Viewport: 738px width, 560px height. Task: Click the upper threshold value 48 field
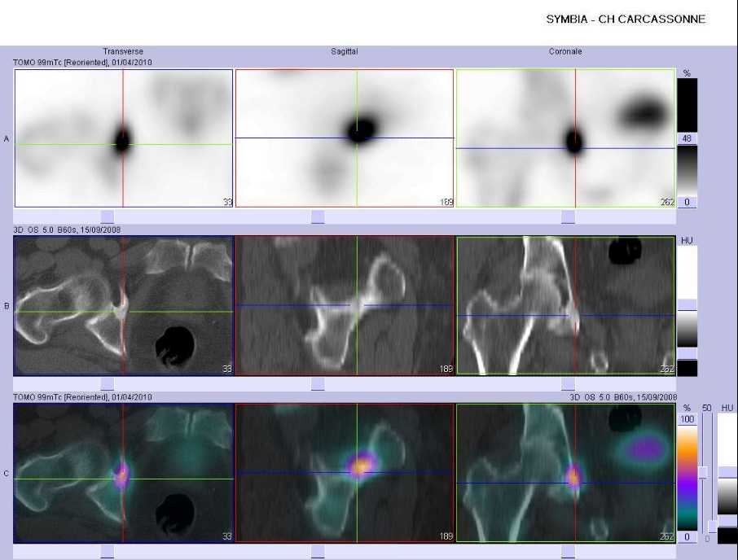coord(687,138)
